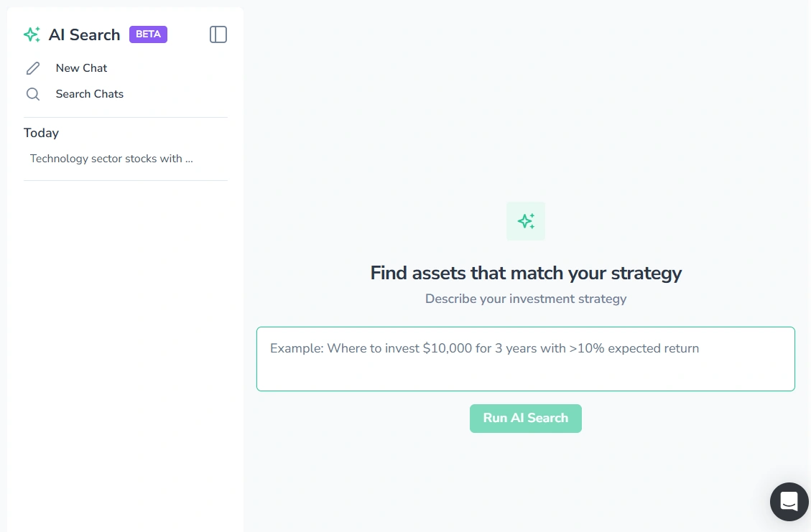
Task: Click the Search Chats label
Action: point(89,93)
